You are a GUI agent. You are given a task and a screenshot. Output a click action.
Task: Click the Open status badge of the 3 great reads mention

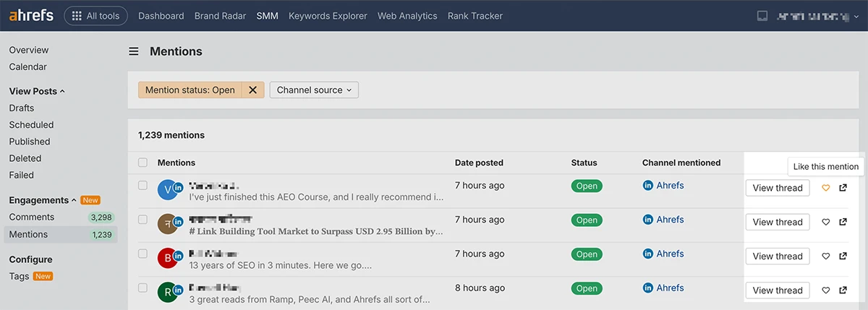point(587,288)
